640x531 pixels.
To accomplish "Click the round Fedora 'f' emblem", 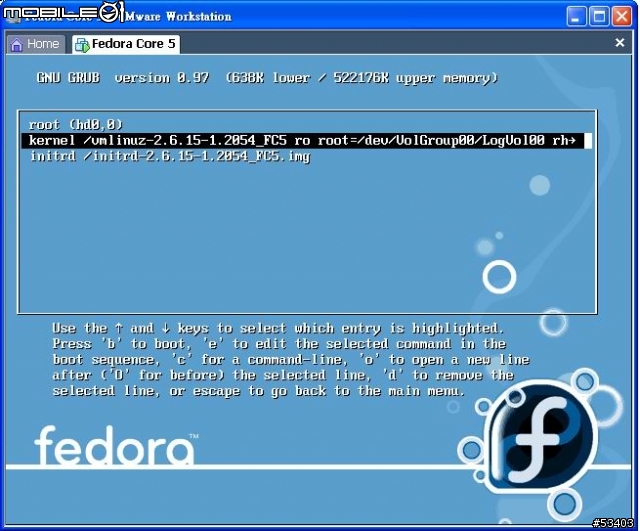I will pos(542,438).
